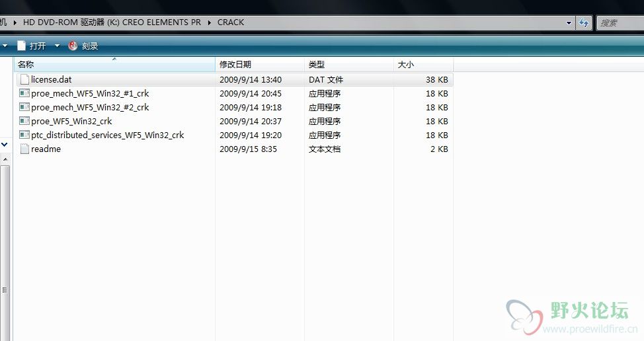Screen dimensions: 644x341
Task: Click the 文本文档 type cell
Action: pyautogui.click(x=325, y=149)
